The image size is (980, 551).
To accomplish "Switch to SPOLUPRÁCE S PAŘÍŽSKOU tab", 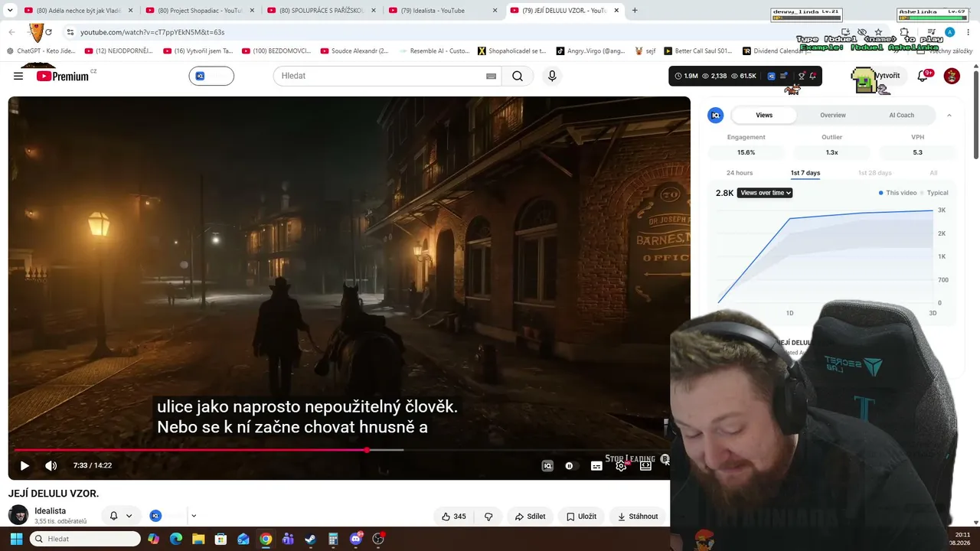I will point(322,11).
